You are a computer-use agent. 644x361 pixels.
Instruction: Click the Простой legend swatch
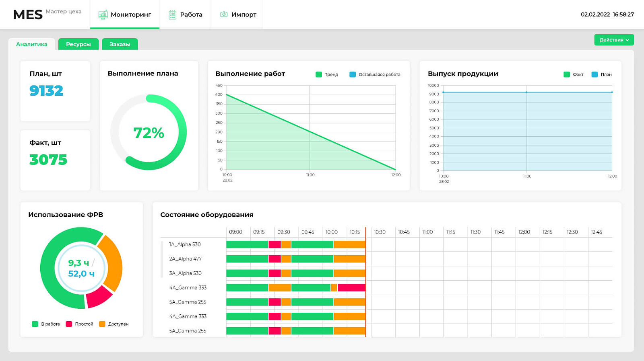click(x=69, y=324)
